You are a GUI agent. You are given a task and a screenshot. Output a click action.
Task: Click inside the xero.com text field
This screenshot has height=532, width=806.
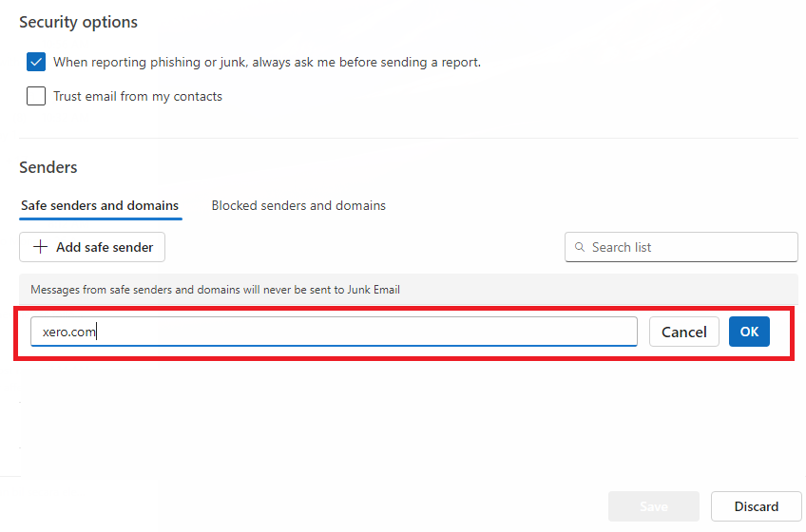[x=334, y=332]
